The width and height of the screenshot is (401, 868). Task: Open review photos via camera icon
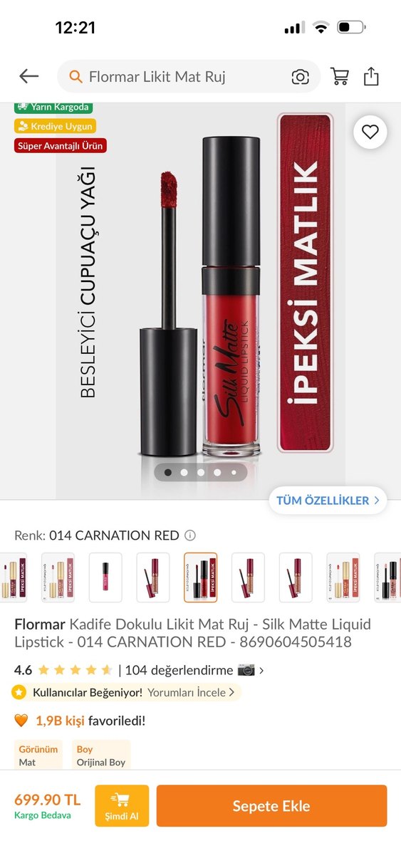[246, 670]
